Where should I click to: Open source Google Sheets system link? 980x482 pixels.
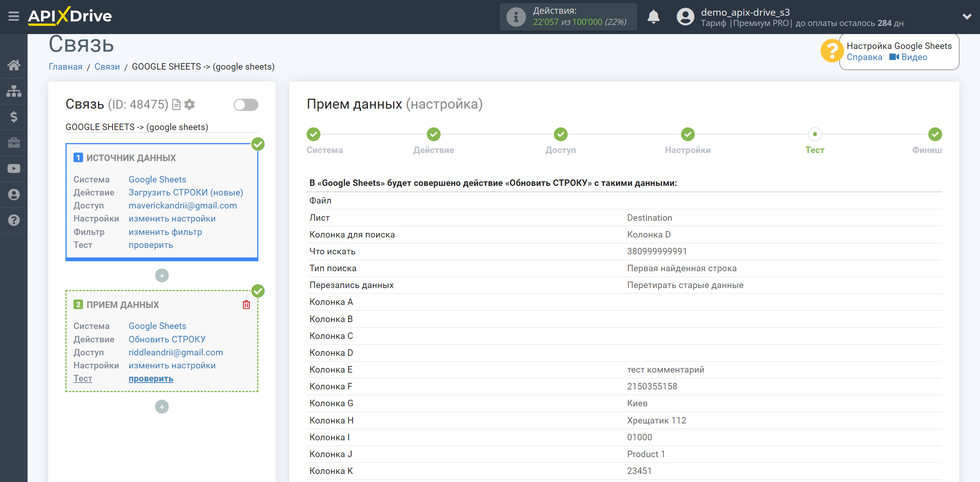point(157,179)
